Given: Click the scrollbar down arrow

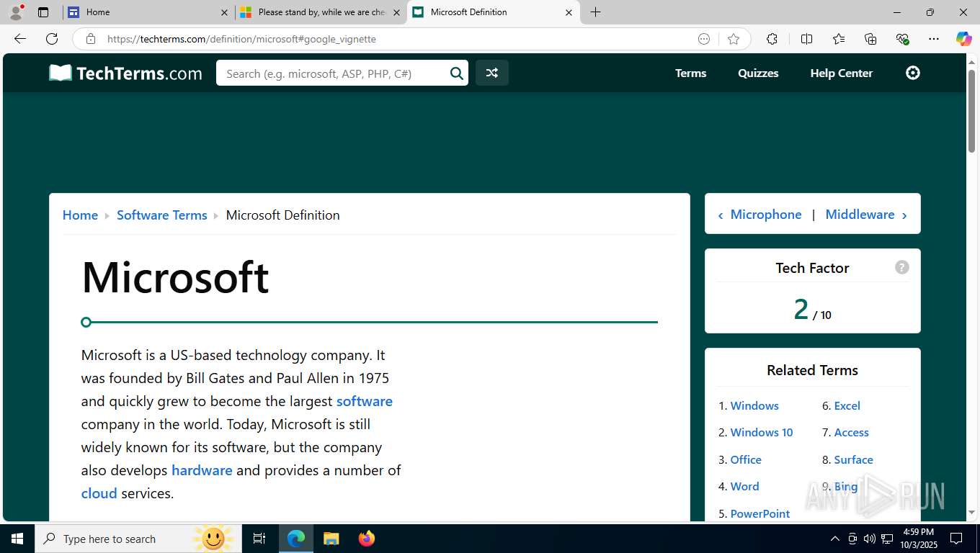Looking at the screenshot, I should (971, 513).
